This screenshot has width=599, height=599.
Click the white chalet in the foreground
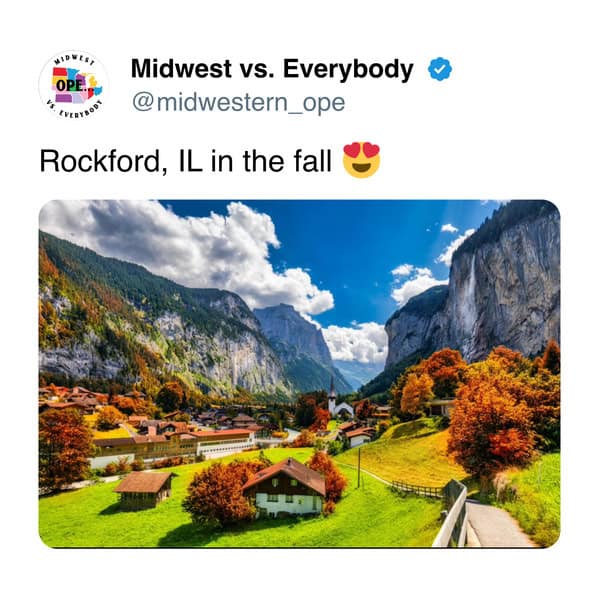click(285, 487)
